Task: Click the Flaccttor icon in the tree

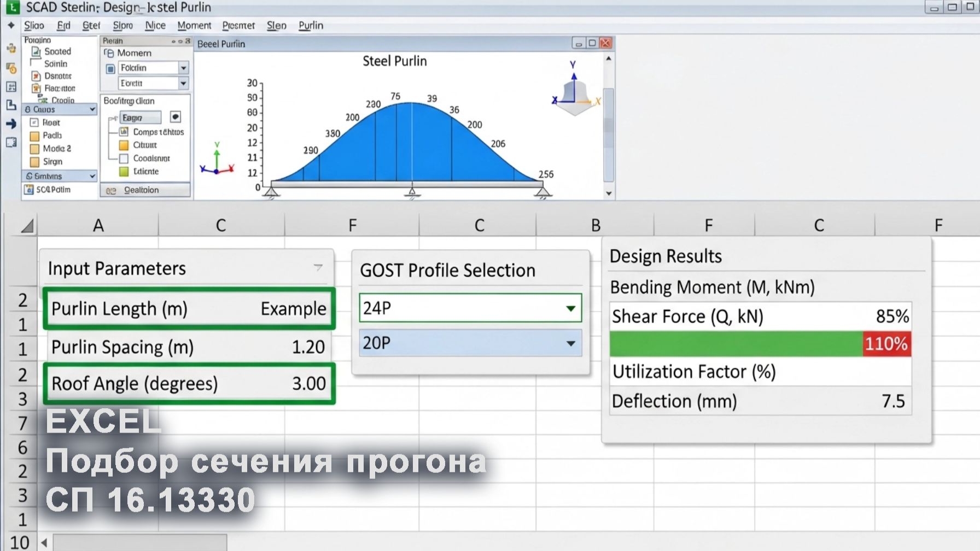Action: (x=36, y=88)
